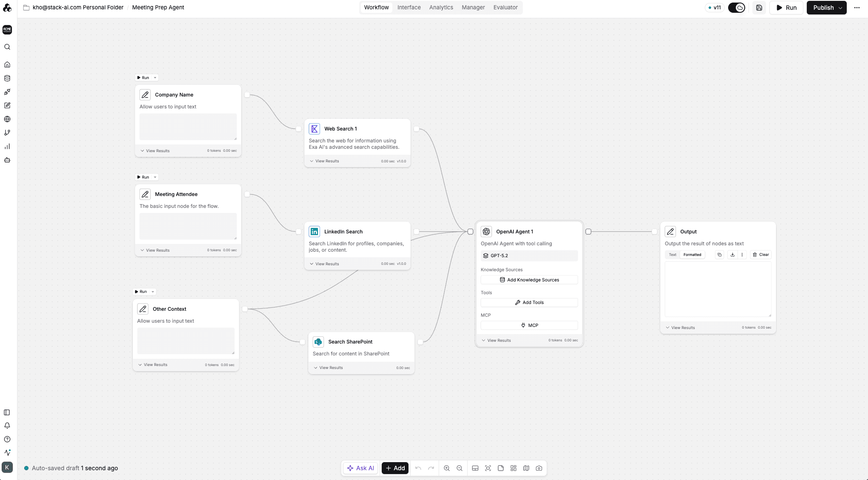Click Add Knowledge Sources button
The height and width of the screenshot is (480, 868).
(529, 280)
